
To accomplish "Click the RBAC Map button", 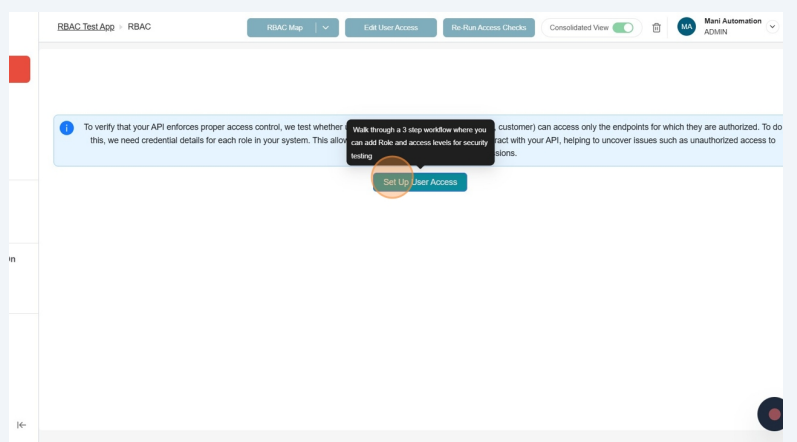I will click(285, 27).
